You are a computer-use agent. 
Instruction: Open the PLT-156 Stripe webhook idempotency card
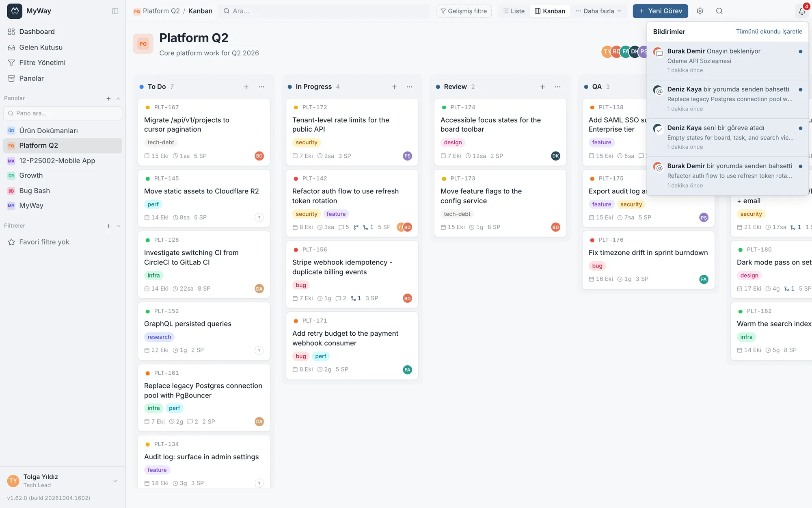[352, 274]
